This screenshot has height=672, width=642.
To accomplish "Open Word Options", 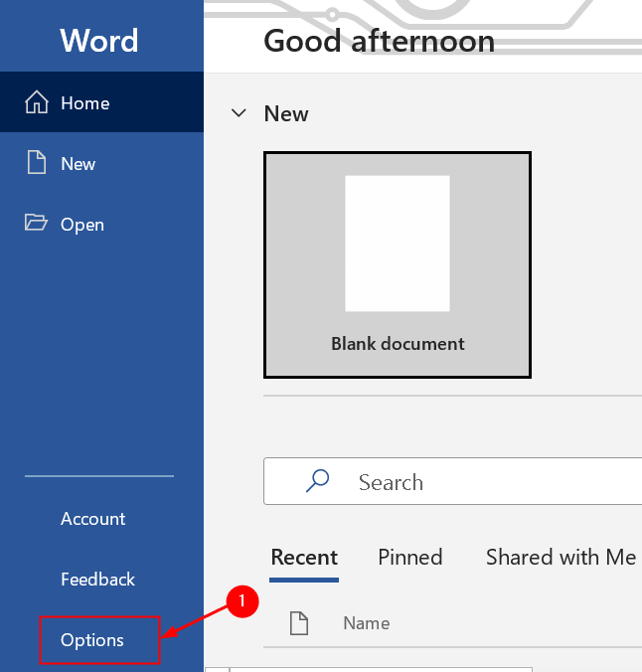I will pyautogui.click(x=92, y=640).
